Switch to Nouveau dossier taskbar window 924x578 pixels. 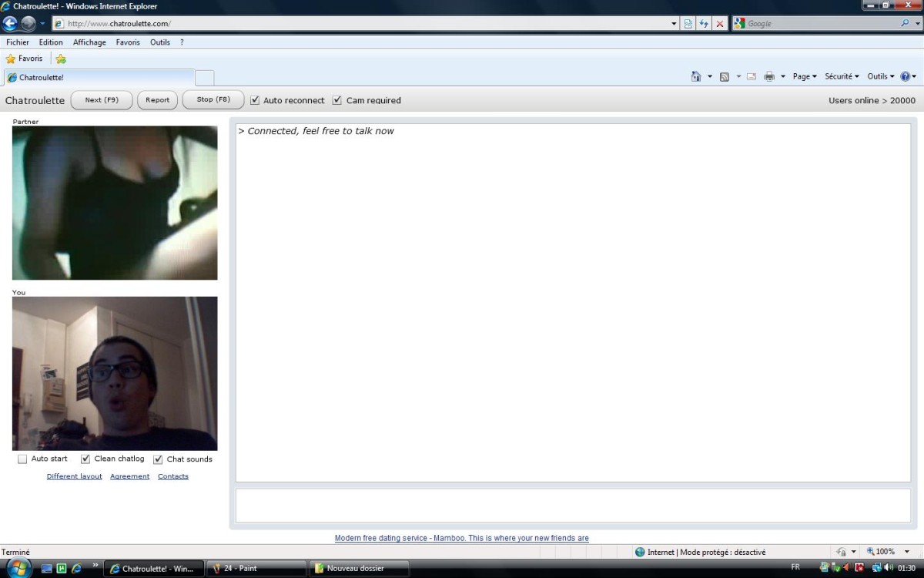tap(360, 569)
